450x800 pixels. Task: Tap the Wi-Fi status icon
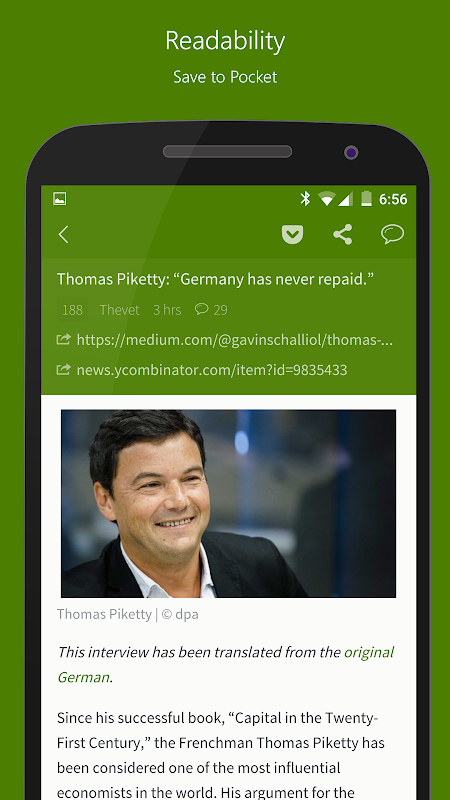326,198
